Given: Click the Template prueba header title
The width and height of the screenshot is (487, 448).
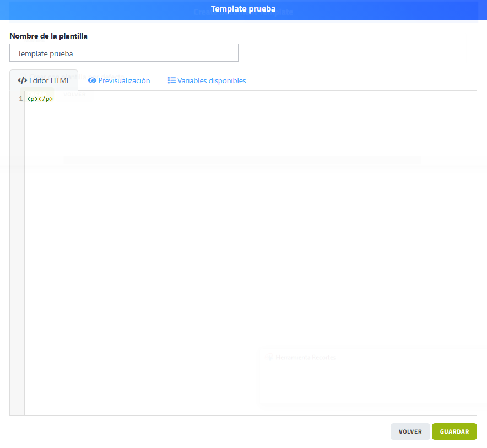Looking at the screenshot, I should point(243,9).
